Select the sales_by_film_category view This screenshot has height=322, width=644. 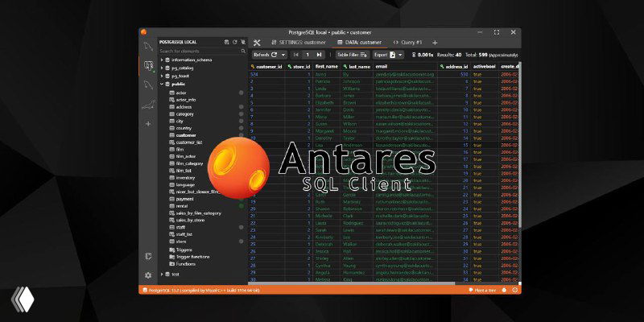tap(198, 213)
